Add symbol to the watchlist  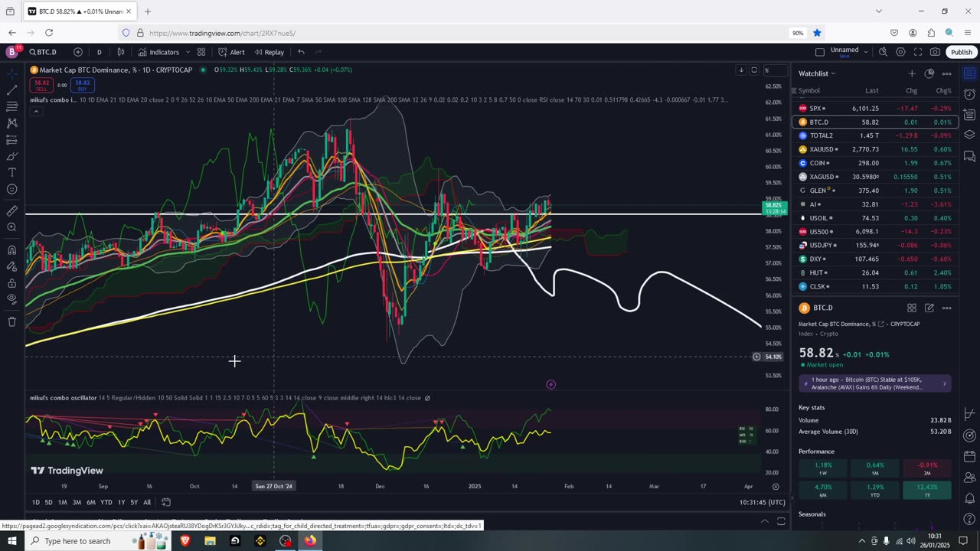pyautogui.click(x=912, y=73)
